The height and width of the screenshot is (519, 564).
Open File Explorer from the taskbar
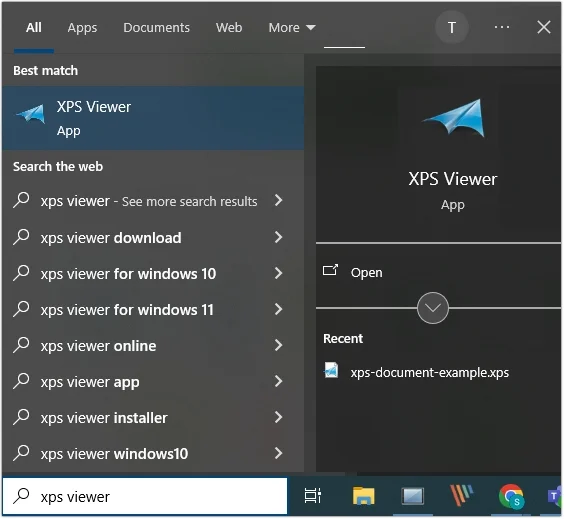[364, 496]
